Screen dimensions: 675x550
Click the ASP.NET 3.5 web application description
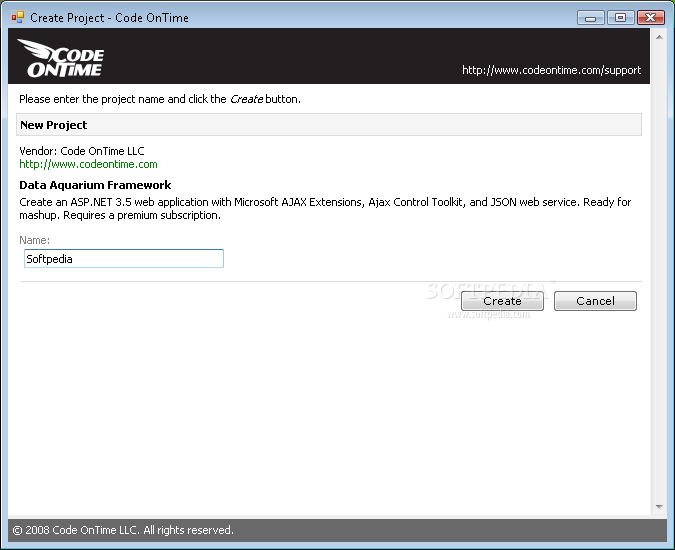tap(325, 209)
